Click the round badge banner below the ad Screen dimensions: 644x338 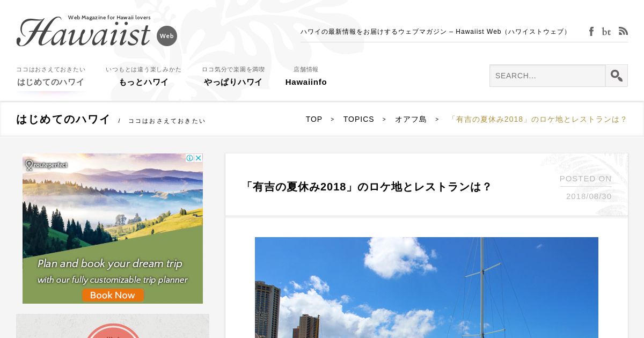(x=113, y=326)
